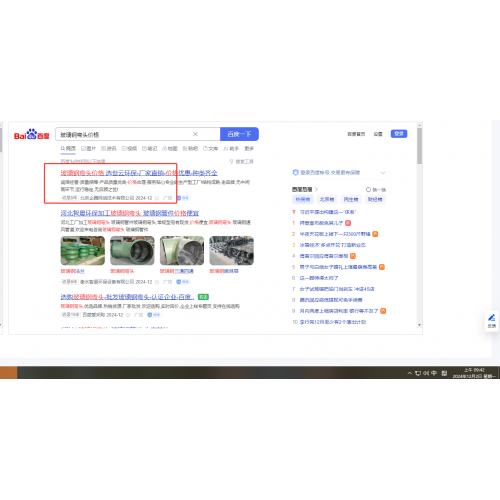The height and width of the screenshot is (500, 500).
Task: Click caption link under the pale elbow thumbnail
Action: click(x=177, y=271)
